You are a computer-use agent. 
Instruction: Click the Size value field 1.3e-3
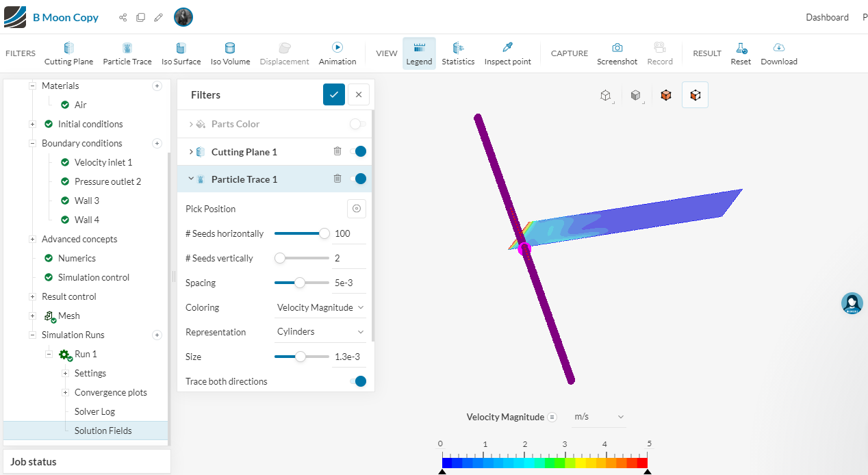349,357
